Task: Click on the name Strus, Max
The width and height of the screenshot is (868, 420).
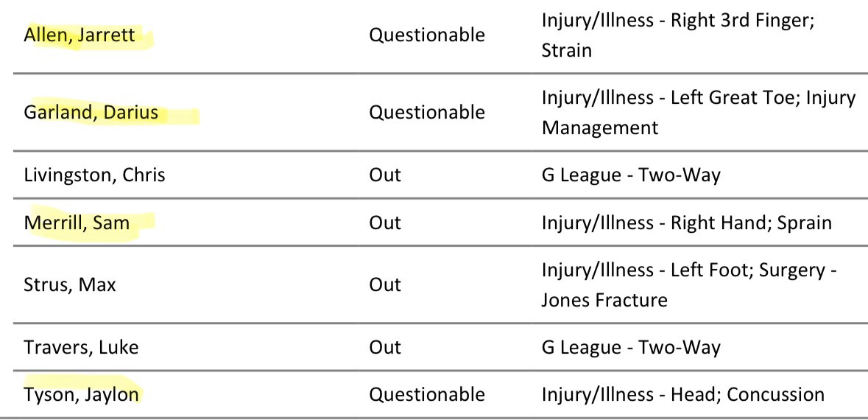Action: 69,284
